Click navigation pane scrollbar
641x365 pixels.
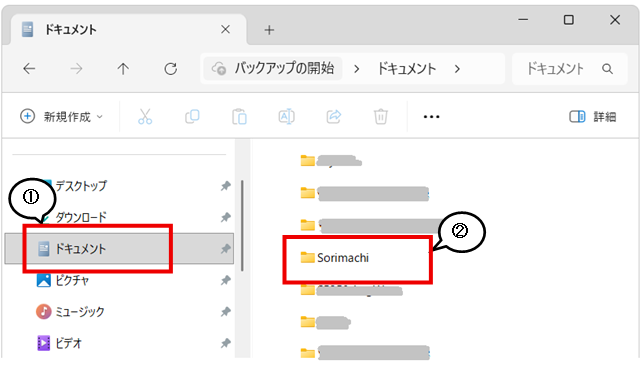[242, 226]
